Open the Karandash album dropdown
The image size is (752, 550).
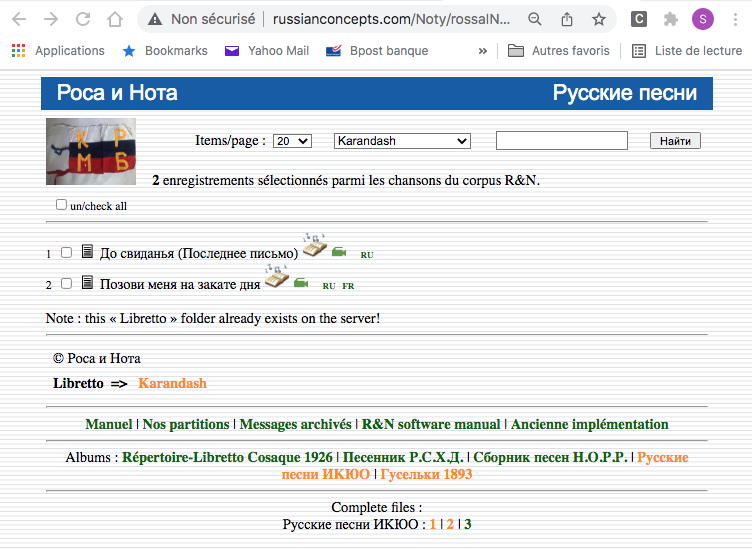pos(402,141)
